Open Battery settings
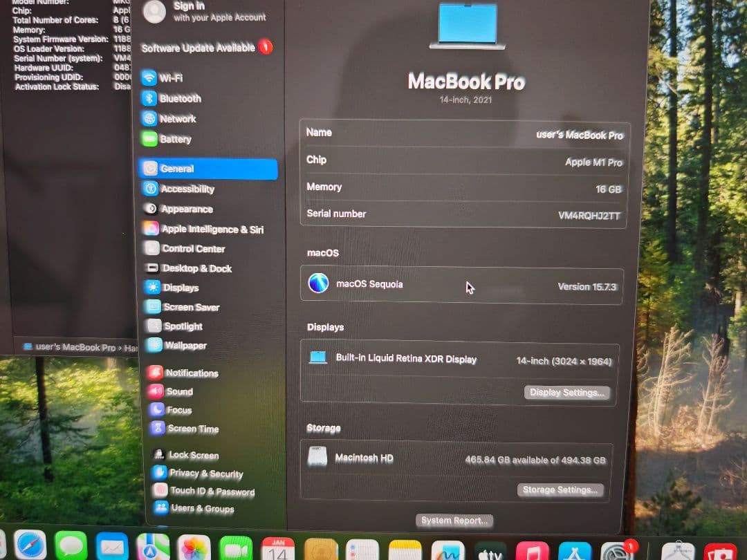Screen dimensions: 747x560 (x=174, y=139)
